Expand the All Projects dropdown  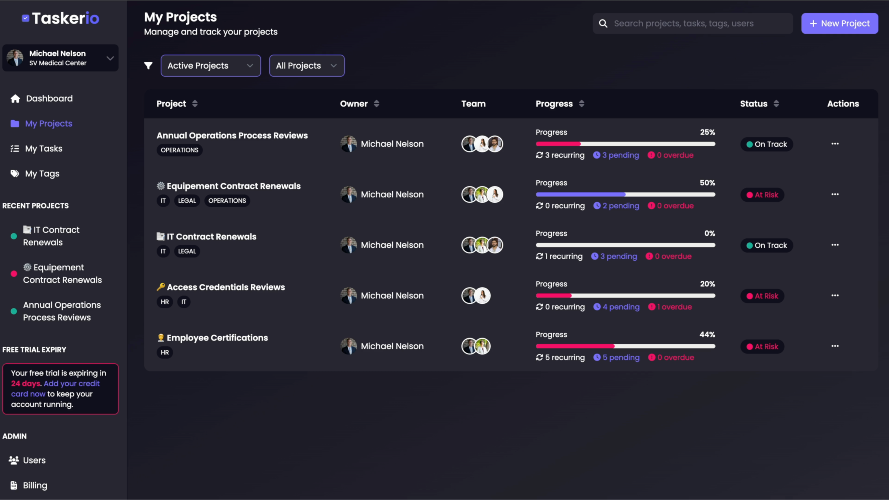pos(307,66)
